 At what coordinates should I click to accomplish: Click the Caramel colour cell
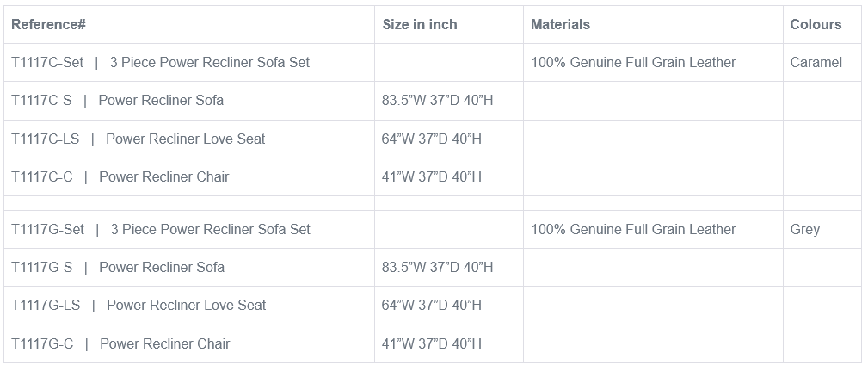click(816, 63)
